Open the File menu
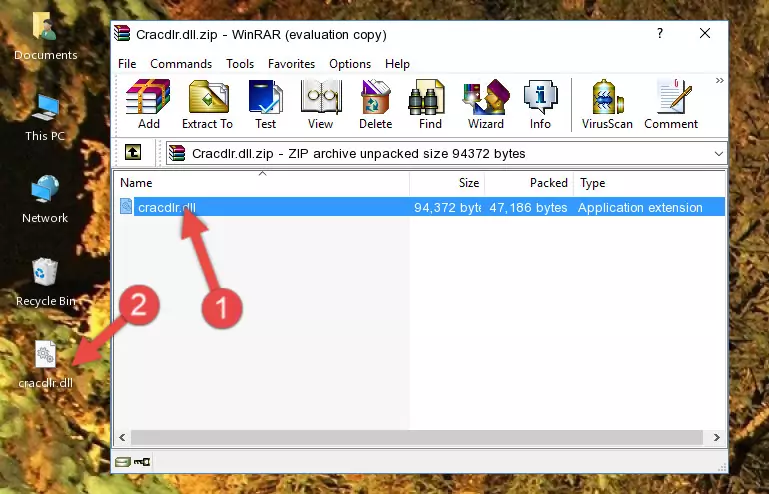The width and height of the screenshot is (769, 494). point(127,64)
